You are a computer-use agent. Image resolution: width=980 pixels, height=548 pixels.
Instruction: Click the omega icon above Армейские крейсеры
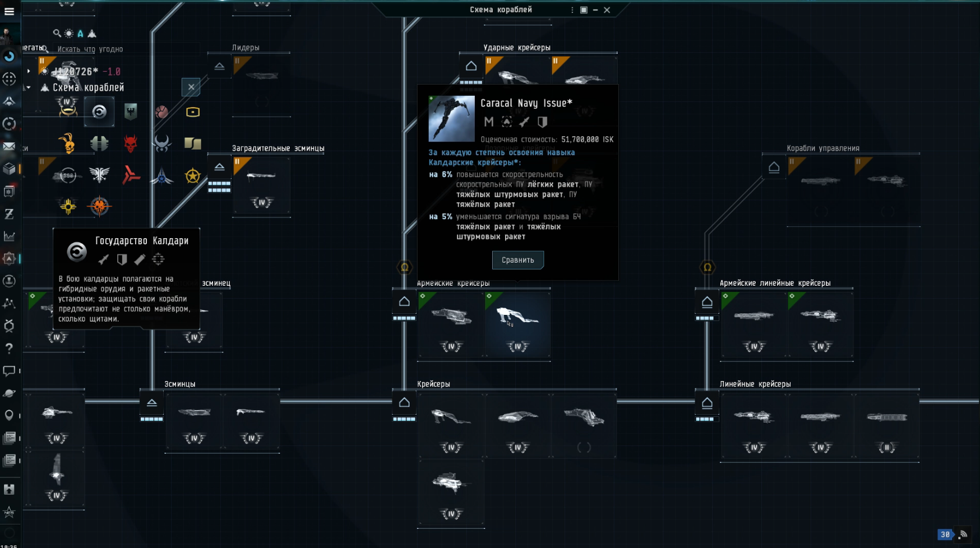[x=404, y=267]
